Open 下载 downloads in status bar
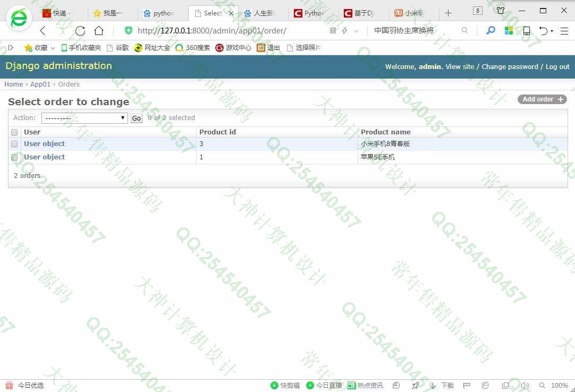This screenshot has height=392, width=575. [x=442, y=386]
